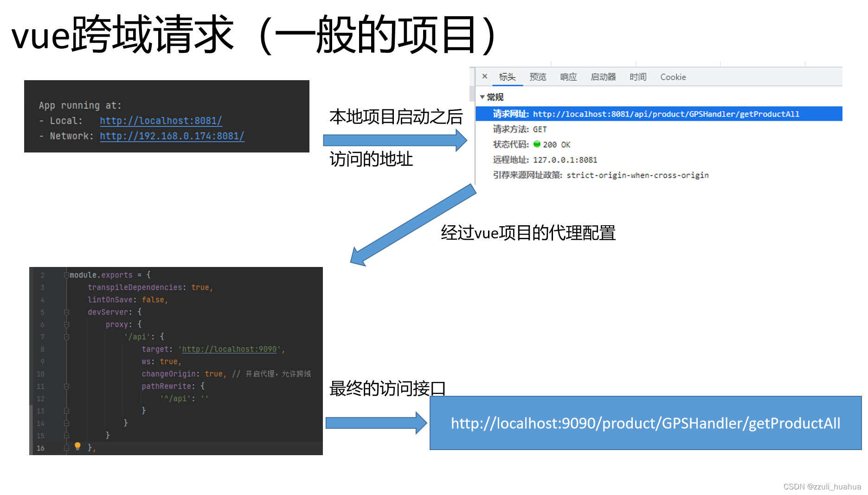Click the 远程地址 127.0.0.1:8081 row
Image resolution: width=868 pixels, height=495 pixels.
(545, 160)
